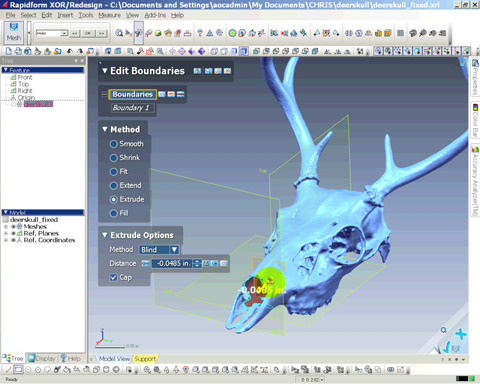Open the Tools menu
Screen dimensions: 480x384
point(86,15)
